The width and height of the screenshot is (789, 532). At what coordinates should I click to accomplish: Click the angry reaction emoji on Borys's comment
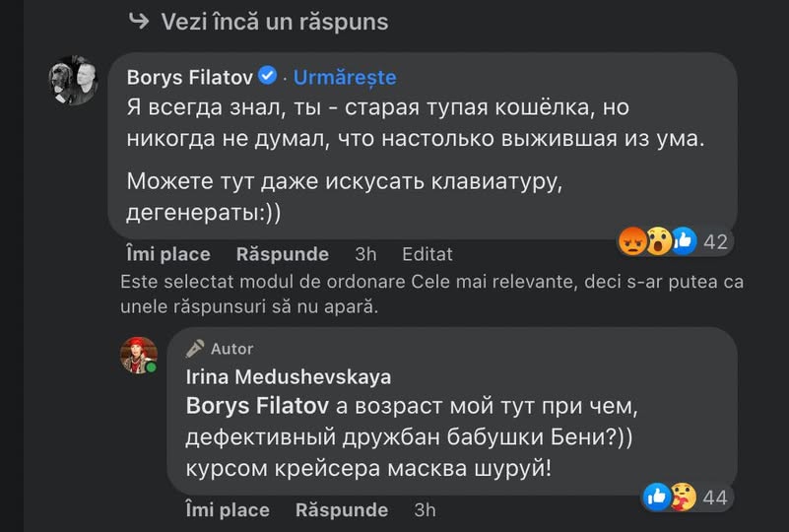click(631, 239)
